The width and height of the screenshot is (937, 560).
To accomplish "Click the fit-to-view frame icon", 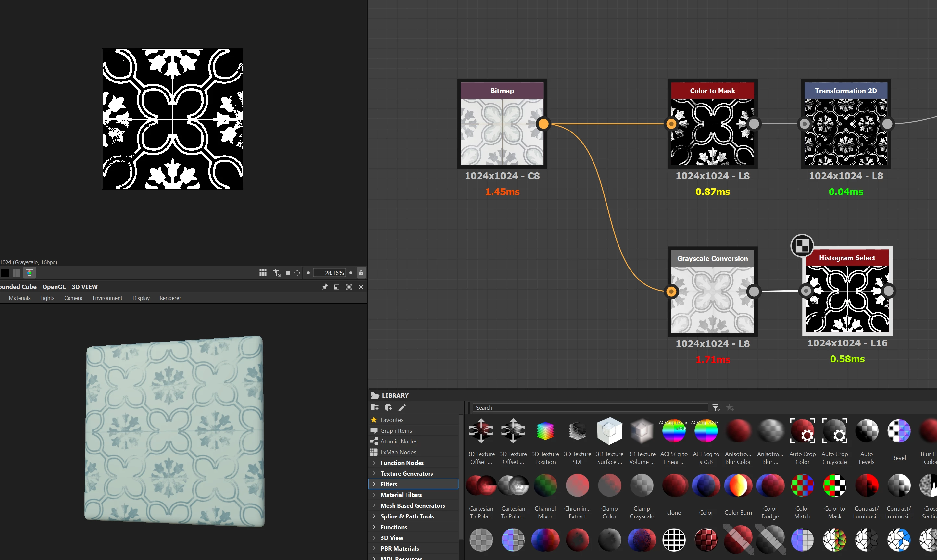I will pos(288,272).
